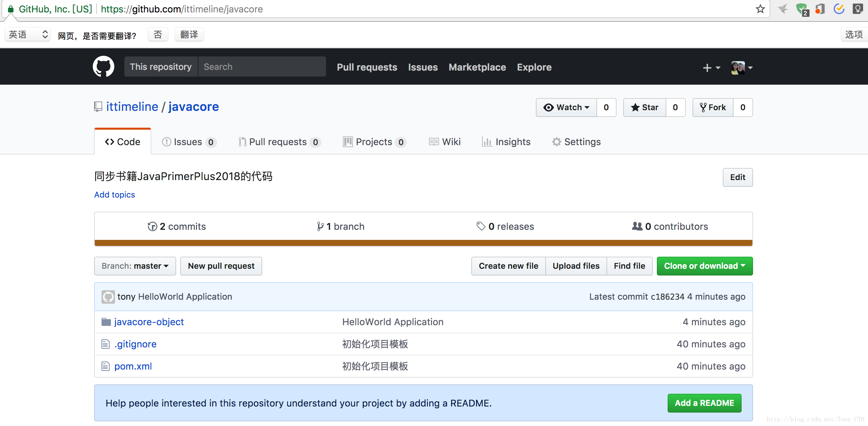The width and height of the screenshot is (868, 426).
Task: Click the pom.xml file icon
Action: pyautogui.click(x=106, y=366)
